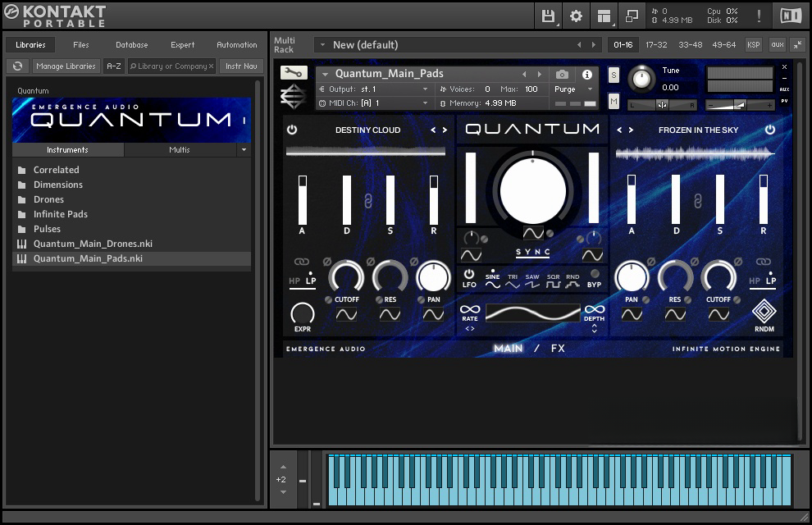Image resolution: width=812 pixels, height=525 pixels.
Task: Toggle Destiny Cloud layer power button
Action: tap(292, 130)
